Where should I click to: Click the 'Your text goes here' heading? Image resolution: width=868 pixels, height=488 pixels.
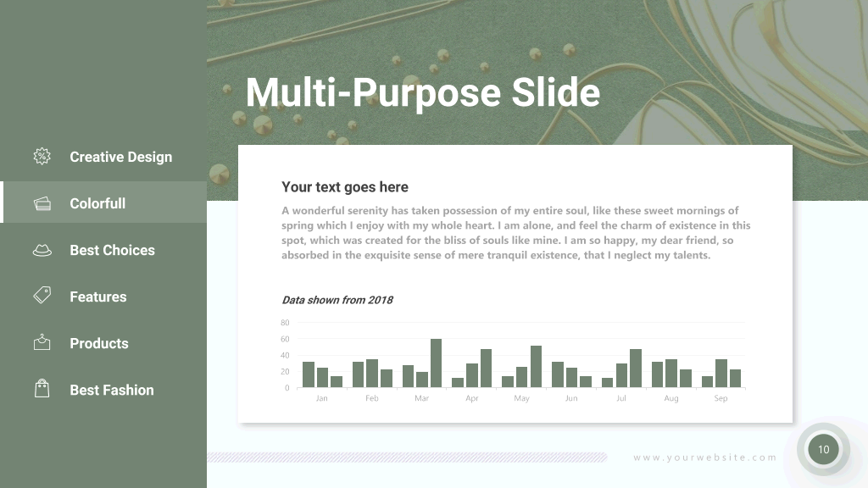point(345,187)
